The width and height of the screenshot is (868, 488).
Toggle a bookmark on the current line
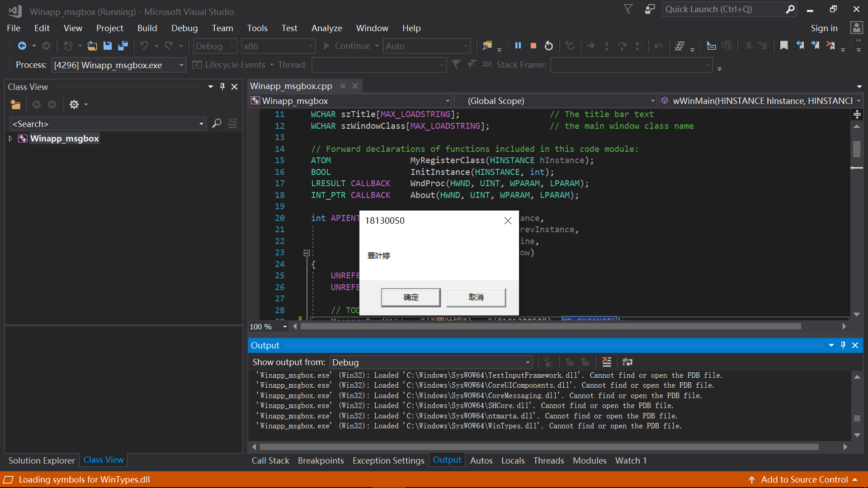click(x=784, y=45)
